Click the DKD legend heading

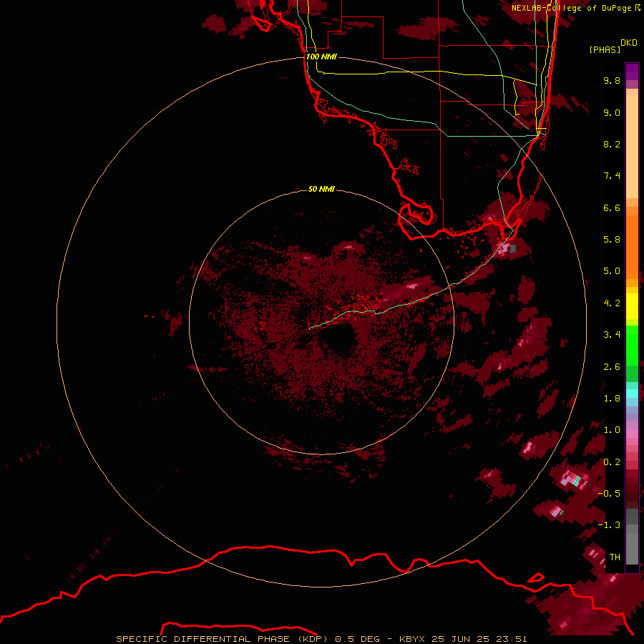[628, 43]
